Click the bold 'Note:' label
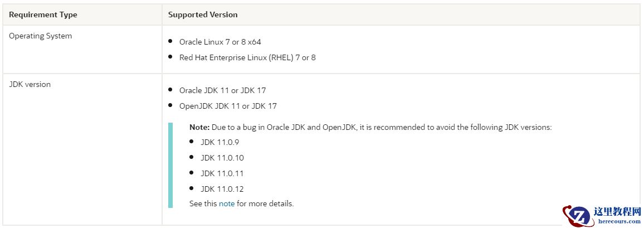Viewport: 644px width, 228px height. (199, 127)
